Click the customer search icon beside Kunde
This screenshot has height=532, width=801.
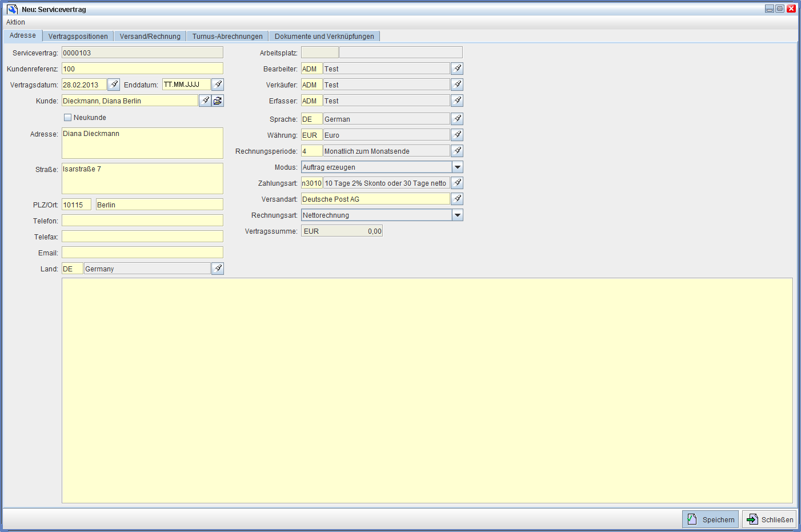[205, 101]
